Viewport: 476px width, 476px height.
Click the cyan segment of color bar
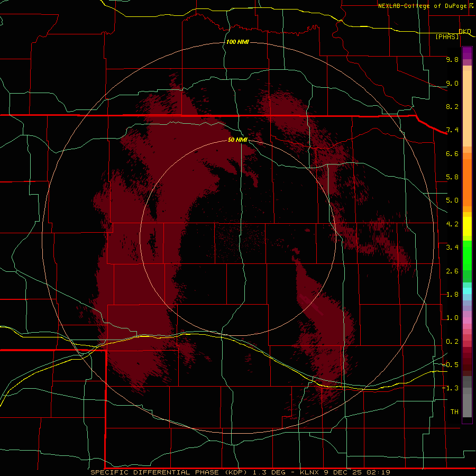click(x=467, y=291)
